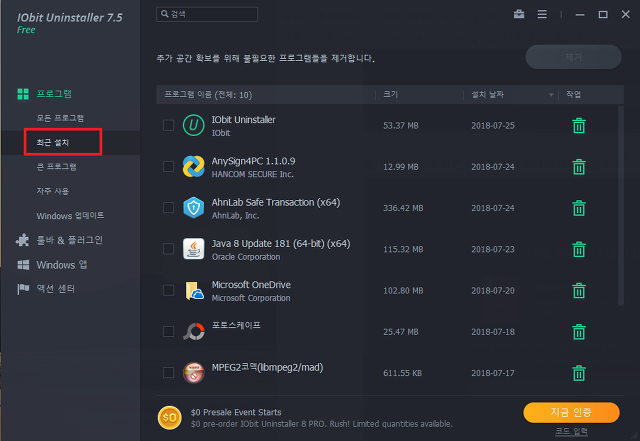
Task: Open 큰 프로그램 list
Action: 56,167
